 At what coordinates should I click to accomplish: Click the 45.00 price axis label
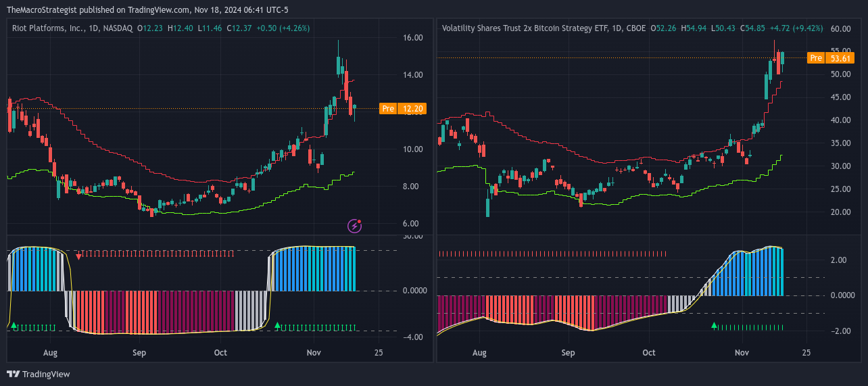pyautogui.click(x=840, y=97)
